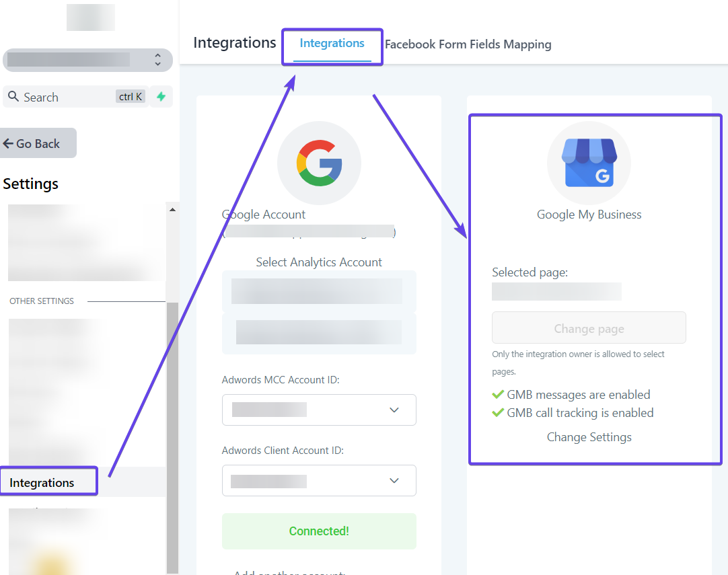Click the search magnifier icon
Image resolution: width=728 pixels, height=575 pixels.
[x=13, y=97]
